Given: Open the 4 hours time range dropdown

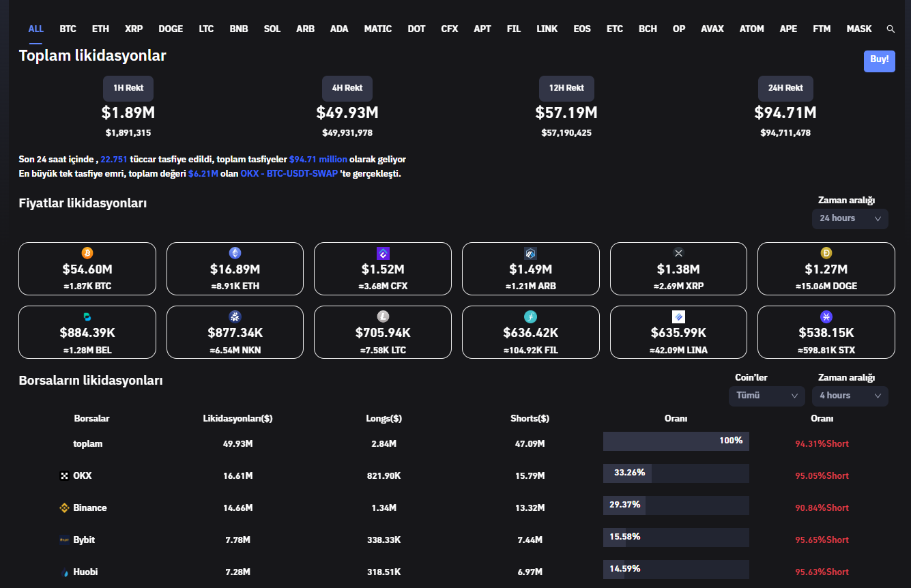Looking at the screenshot, I should 850,396.
